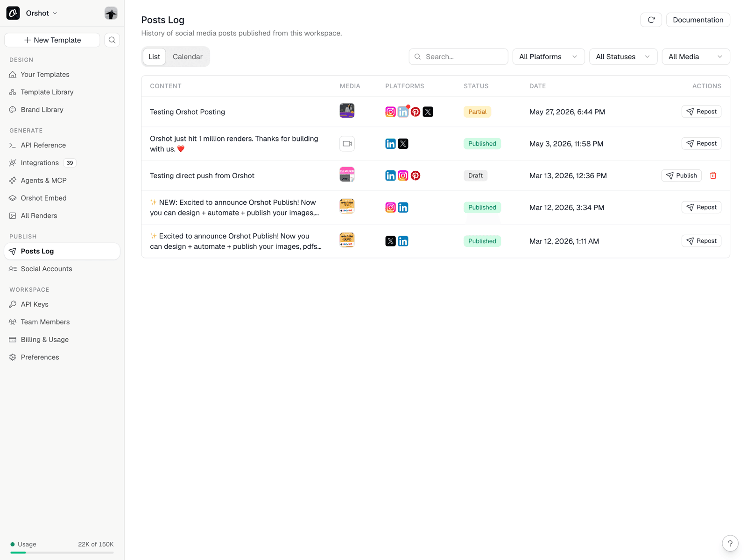
Task: Click the New Template button
Action: tap(52, 40)
